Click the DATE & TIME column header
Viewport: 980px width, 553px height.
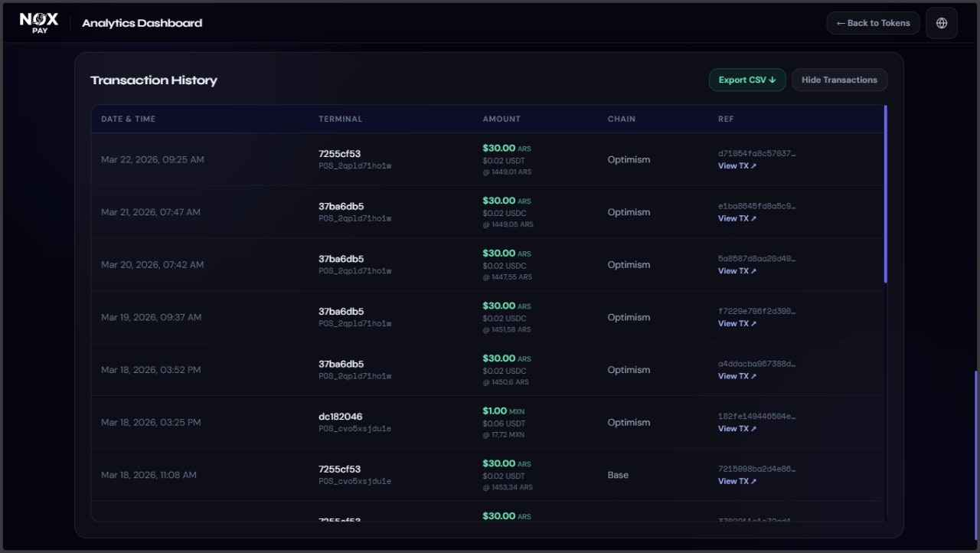pyautogui.click(x=128, y=119)
